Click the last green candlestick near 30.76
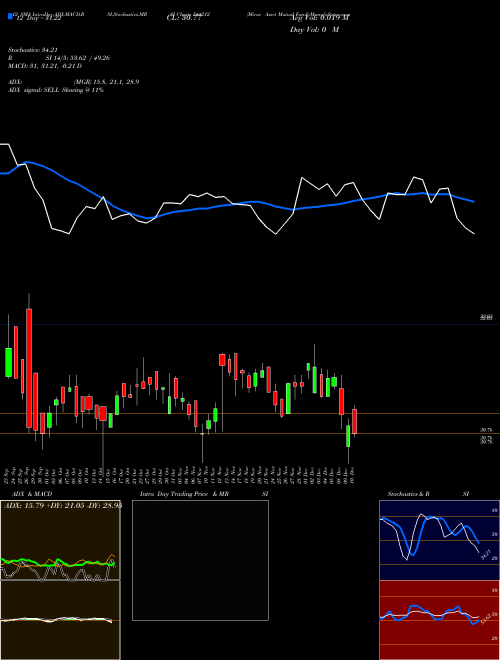The height and width of the screenshot is (660, 500). pos(348,436)
